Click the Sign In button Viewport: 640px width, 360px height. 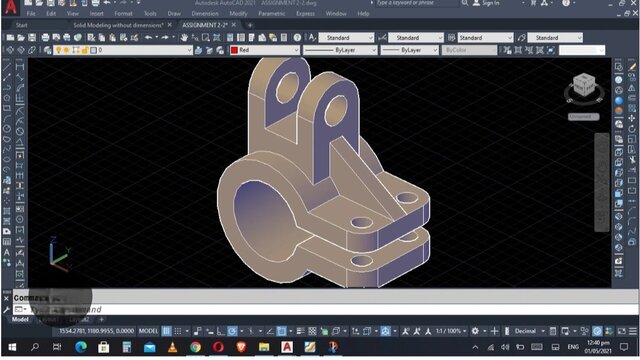[x=486, y=3]
